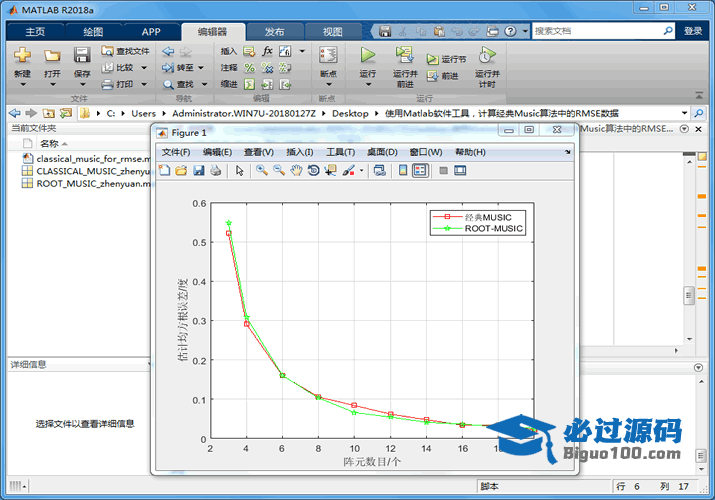Switch to the 绘图 (Plots) tab
This screenshot has width=715, height=500.
[92, 31]
